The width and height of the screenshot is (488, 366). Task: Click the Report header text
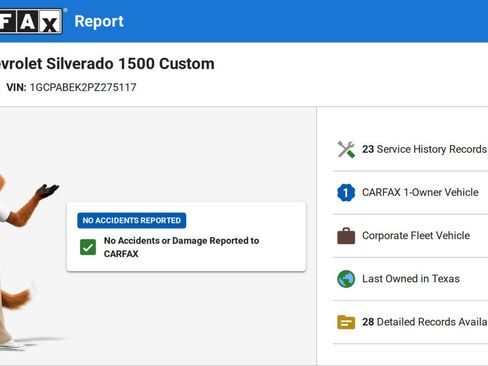click(99, 21)
